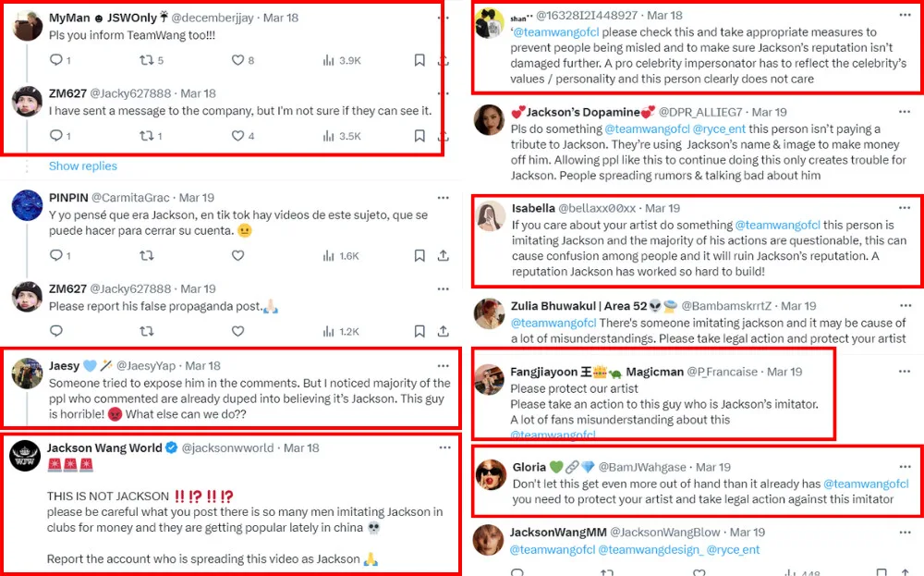The height and width of the screenshot is (576, 924).
Task: Reply to PINPIN's Spanish tweet
Action: coord(55,255)
